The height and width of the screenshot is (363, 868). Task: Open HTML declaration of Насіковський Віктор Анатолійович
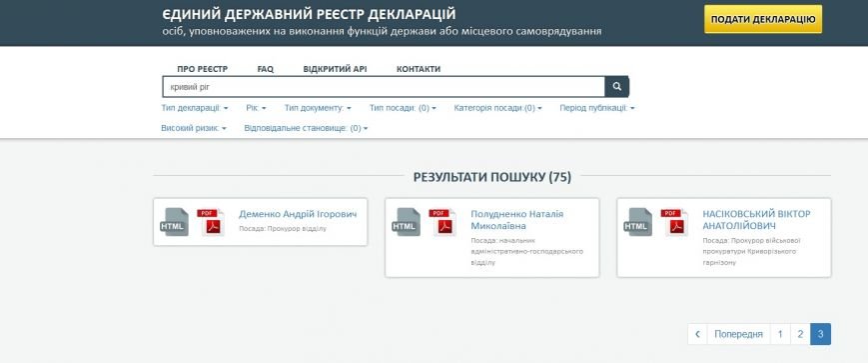(x=637, y=222)
